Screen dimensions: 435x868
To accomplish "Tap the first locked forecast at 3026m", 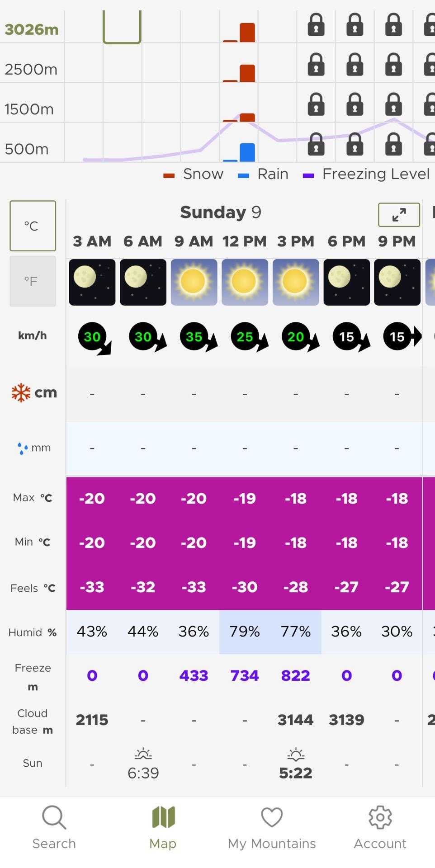I will 316,24.
